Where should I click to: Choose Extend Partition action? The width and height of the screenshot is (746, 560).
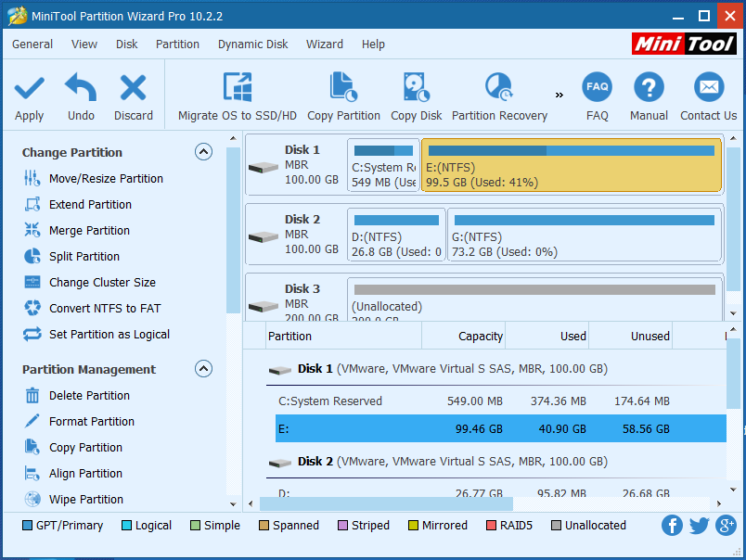(x=78, y=204)
